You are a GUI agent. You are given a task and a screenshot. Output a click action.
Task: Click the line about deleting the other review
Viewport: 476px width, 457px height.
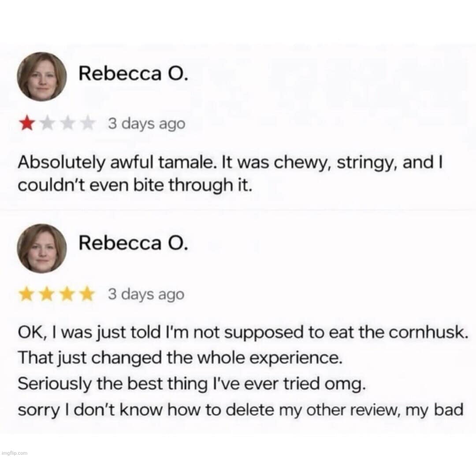click(x=240, y=410)
